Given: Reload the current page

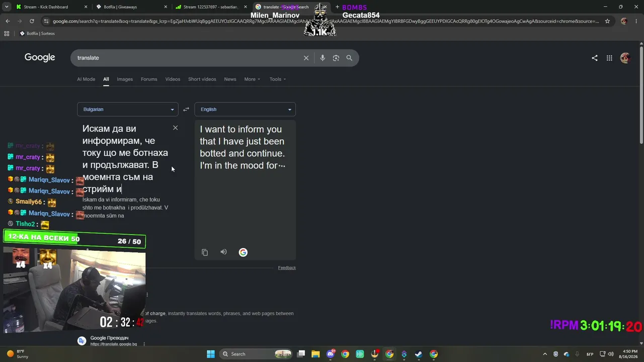Looking at the screenshot, I should point(32,21).
